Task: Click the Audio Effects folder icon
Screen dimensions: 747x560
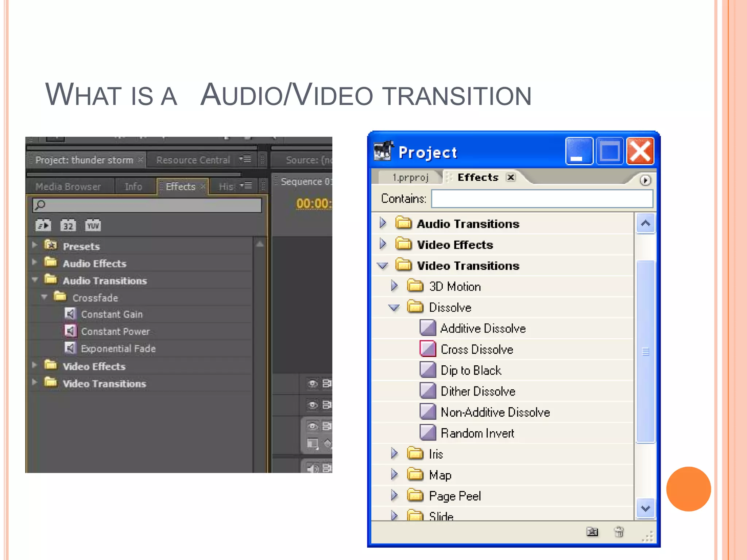Action: (x=51, y=262)
